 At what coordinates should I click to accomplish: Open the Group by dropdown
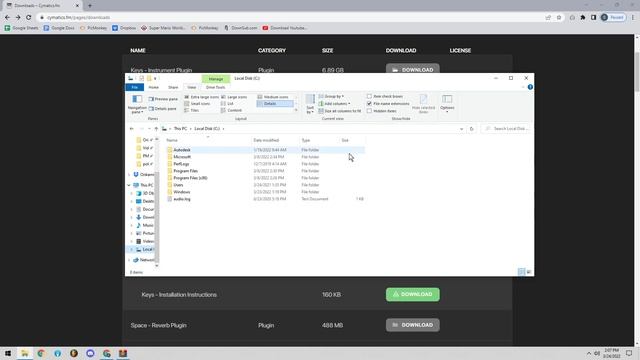(x=331, y=96)
